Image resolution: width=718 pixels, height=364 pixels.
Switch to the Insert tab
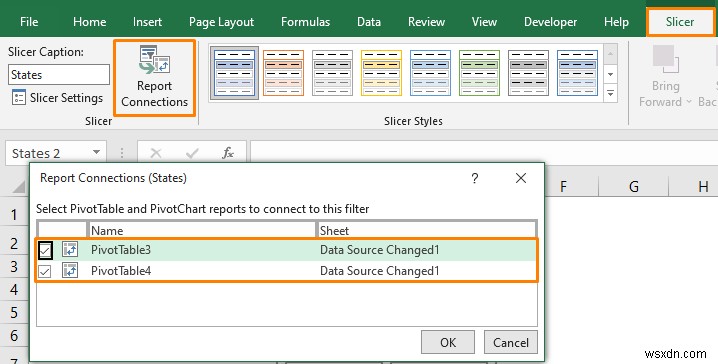click(147, 22)
